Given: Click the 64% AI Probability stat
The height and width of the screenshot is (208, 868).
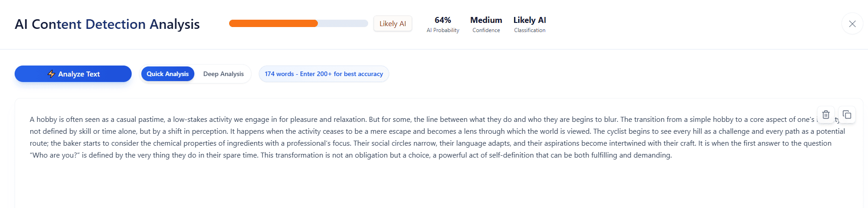Looking at the screenshot, I should click(443, 24).
